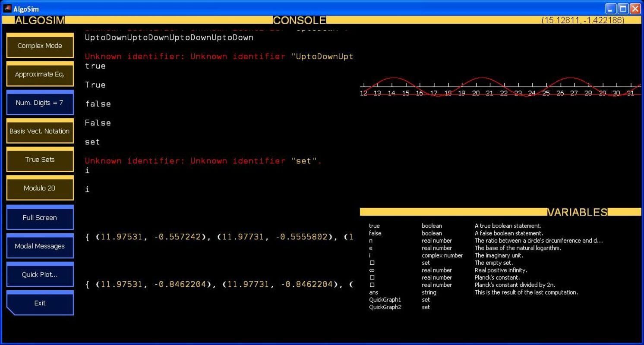Toggle Complex Mode
The width and height of the screenshot is (644, 345).
click(x=40, y=46)
